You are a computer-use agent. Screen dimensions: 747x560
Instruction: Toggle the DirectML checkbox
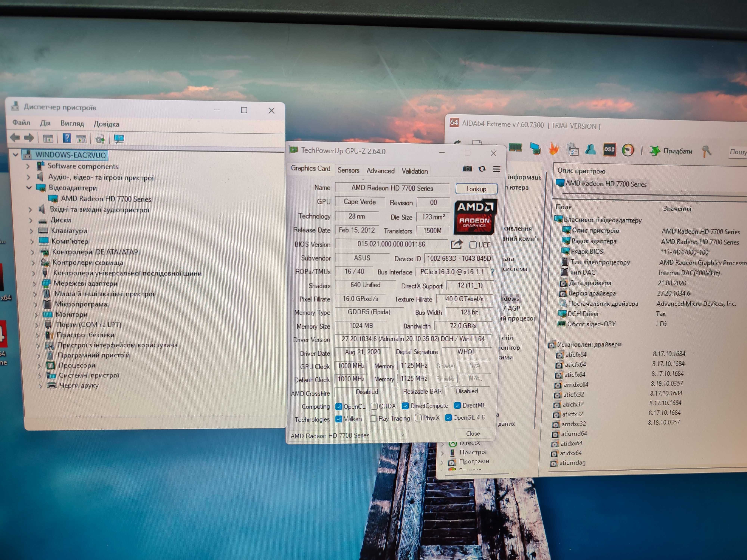(457, 405)
